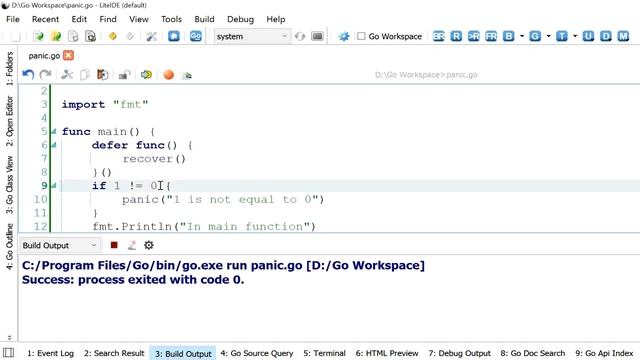Click the red stop process button
The width and height of the screenshot is (640, 360).
(114, 245)
